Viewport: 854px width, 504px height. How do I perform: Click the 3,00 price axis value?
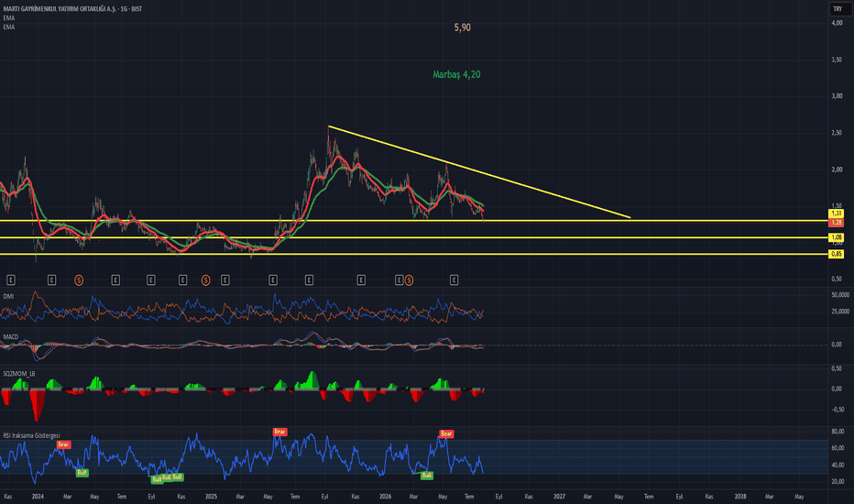coord(837,96)
